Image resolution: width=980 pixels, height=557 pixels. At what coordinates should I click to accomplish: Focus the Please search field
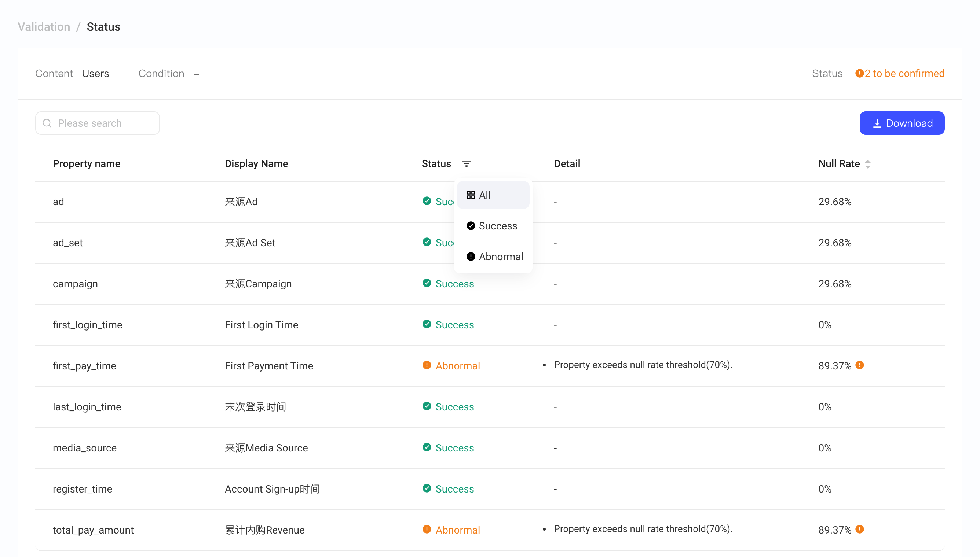tap(98, 123)
